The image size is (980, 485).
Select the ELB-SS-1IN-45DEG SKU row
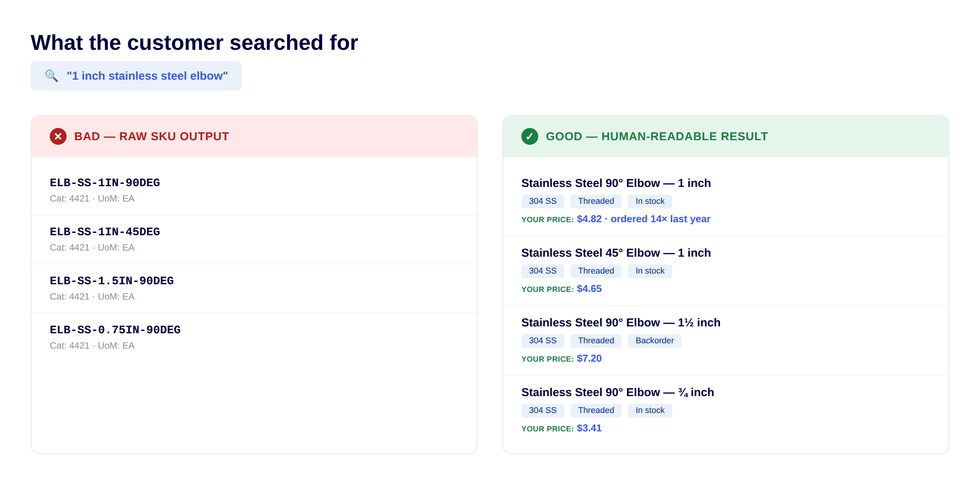click(x=105, y=232)
